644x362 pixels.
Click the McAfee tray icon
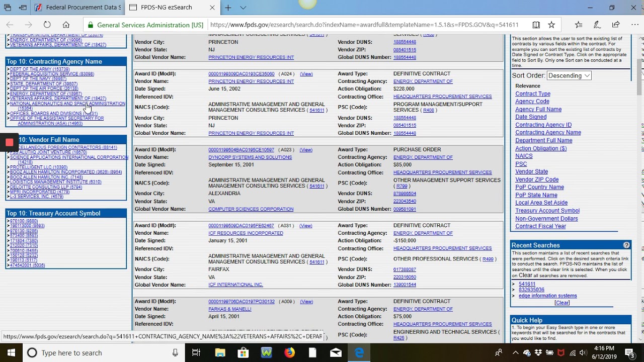[560, 353]
